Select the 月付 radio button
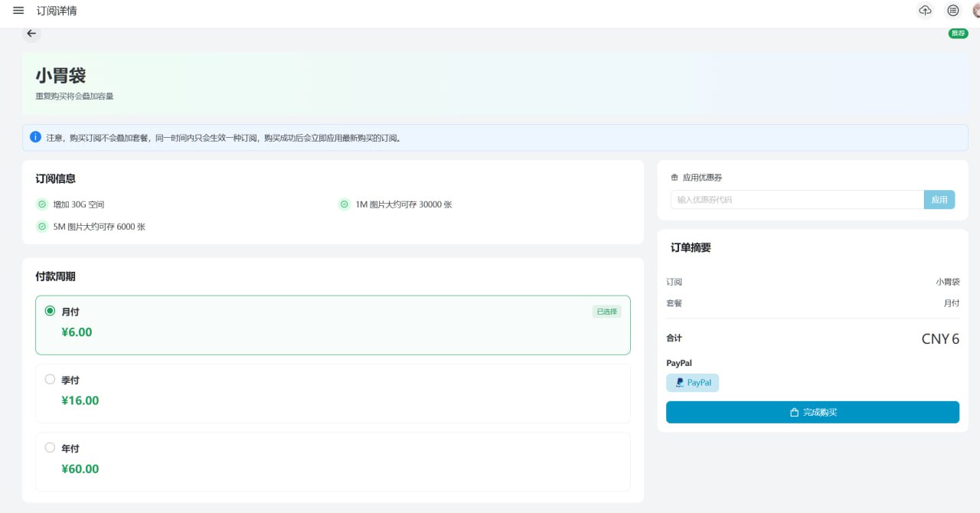The image size is (980, 513). (51, 311)
